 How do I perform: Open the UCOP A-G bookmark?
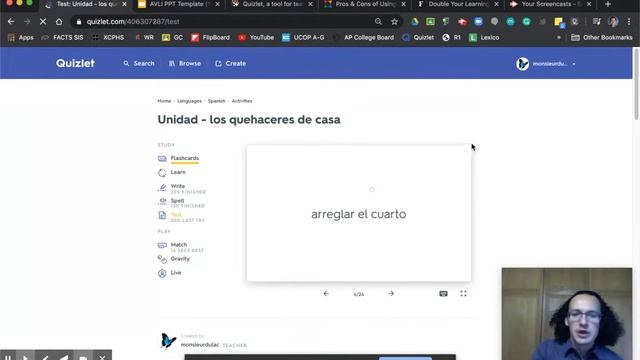tap(303, 38)
